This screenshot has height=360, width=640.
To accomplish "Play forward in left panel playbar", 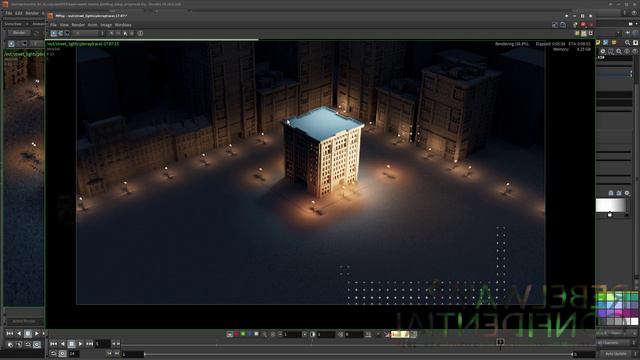I will coord(37,334).
